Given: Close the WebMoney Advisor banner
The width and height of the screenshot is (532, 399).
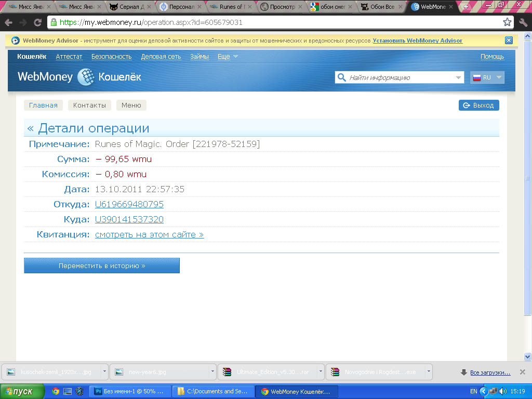Looking at the screenshot, I should [509, 41].
